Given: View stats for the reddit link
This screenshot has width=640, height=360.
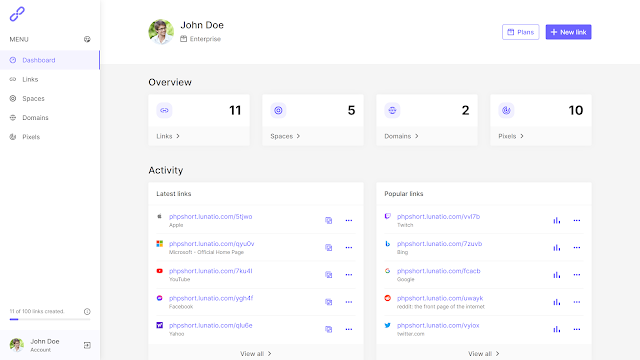Looking at the screenshot, I should pos(557,302).
